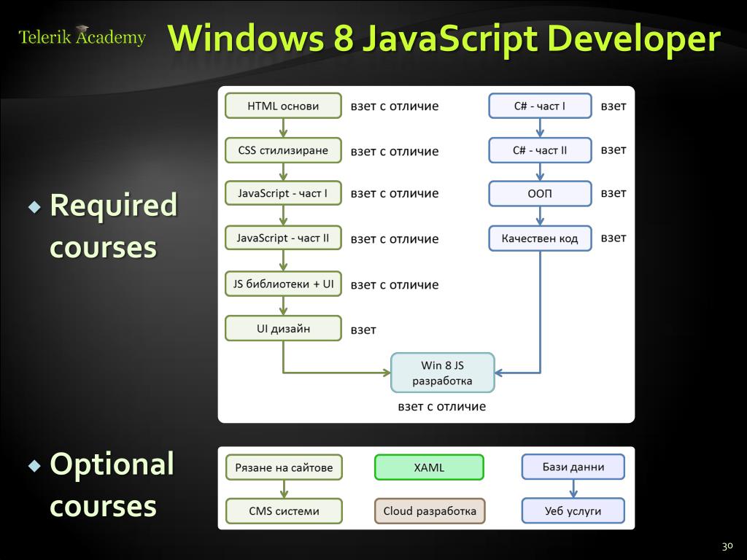This screenshot has width=747, height=560.
Task: Click "взет" next to UI дизайн
Action: pyautogui.click(x=363, y=330)
